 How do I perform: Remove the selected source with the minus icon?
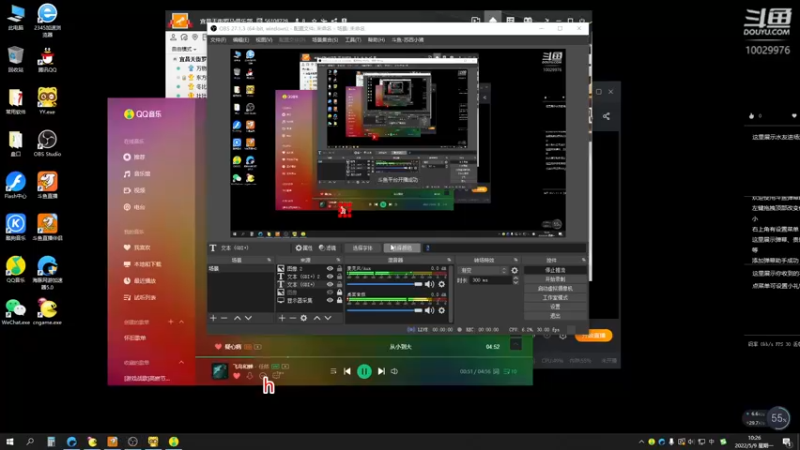click(x=293, y=318)
